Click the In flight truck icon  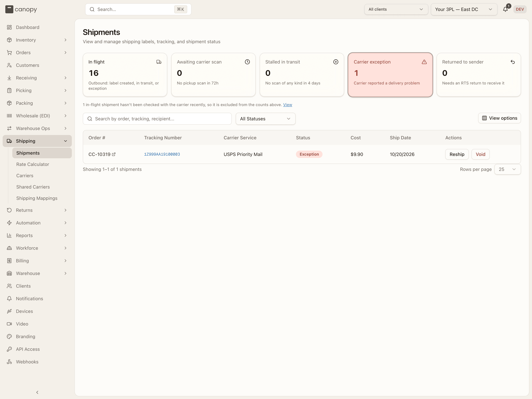click(x=159, y=62)
